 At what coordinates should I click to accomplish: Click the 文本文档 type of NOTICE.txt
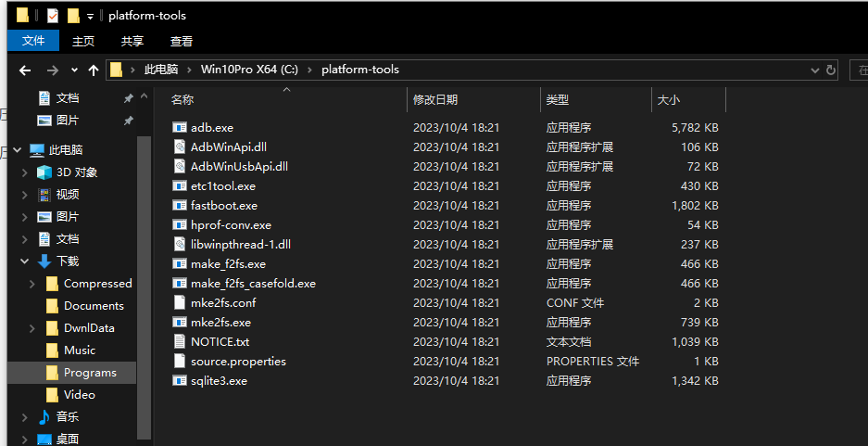click(569, 341)
